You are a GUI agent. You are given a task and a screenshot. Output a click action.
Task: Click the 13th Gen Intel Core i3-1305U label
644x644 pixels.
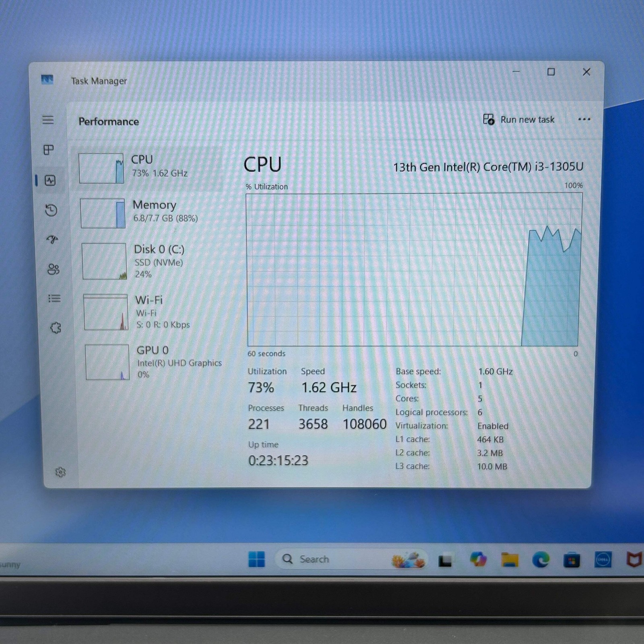(488, 167)
